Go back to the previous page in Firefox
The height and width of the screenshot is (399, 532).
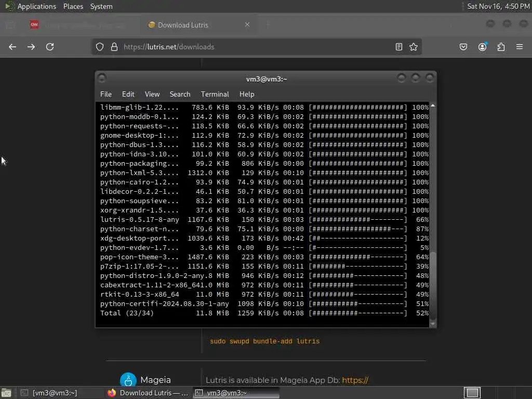coord(12,47)
